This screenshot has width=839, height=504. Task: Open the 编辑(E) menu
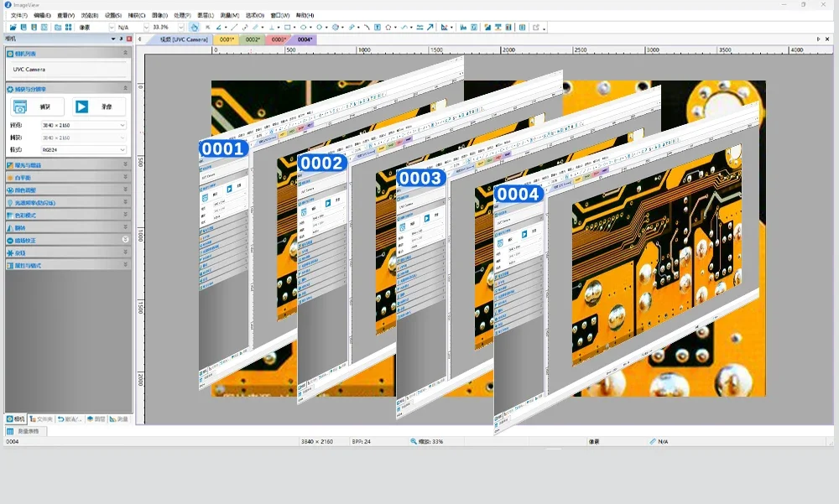42,16
